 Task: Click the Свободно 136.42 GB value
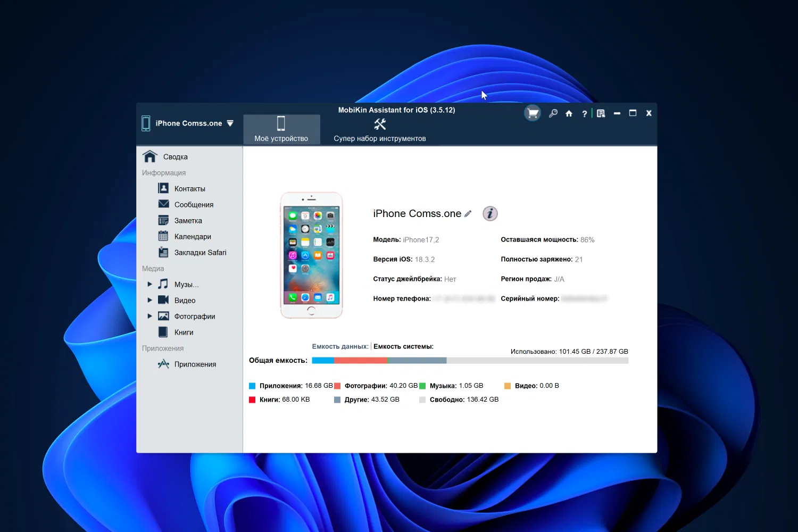point(483,400)
